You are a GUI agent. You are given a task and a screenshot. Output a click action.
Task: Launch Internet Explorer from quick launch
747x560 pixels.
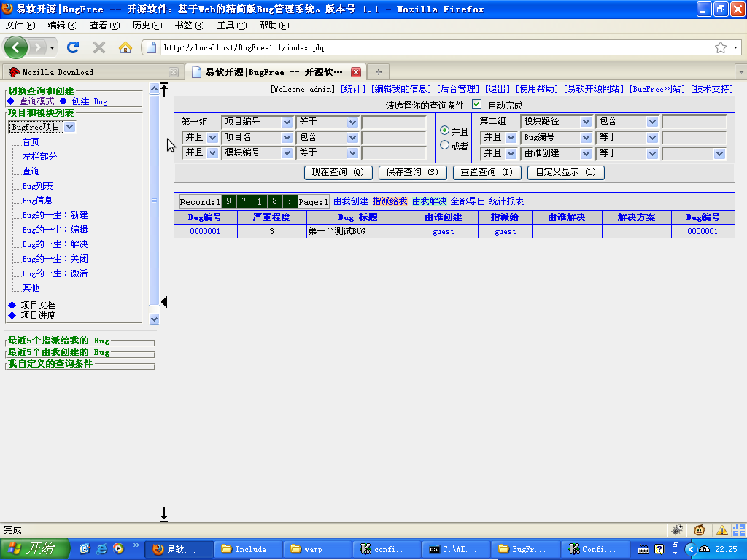tap(101, 548)
